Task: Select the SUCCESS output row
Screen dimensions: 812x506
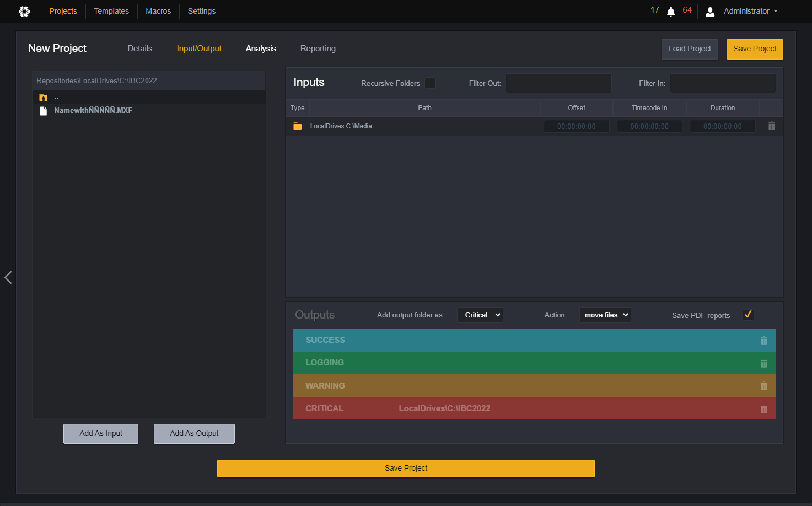Action: (x=534, y=341)
